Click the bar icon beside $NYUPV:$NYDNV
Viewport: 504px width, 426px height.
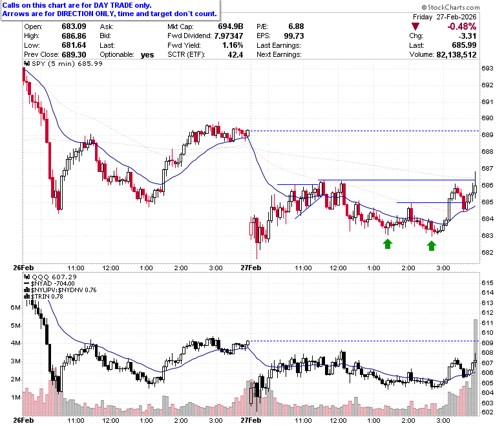[27, 290]
